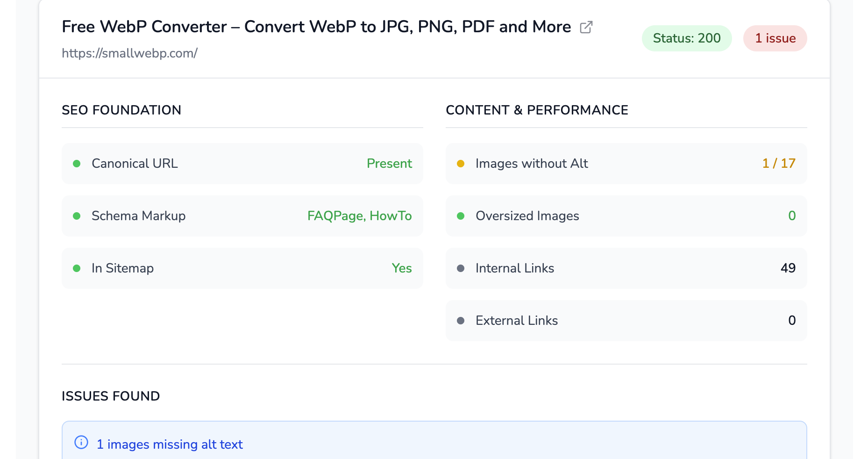Click the green dot next to Schema Markup
The image size is (868, 459).
[77, 216]
